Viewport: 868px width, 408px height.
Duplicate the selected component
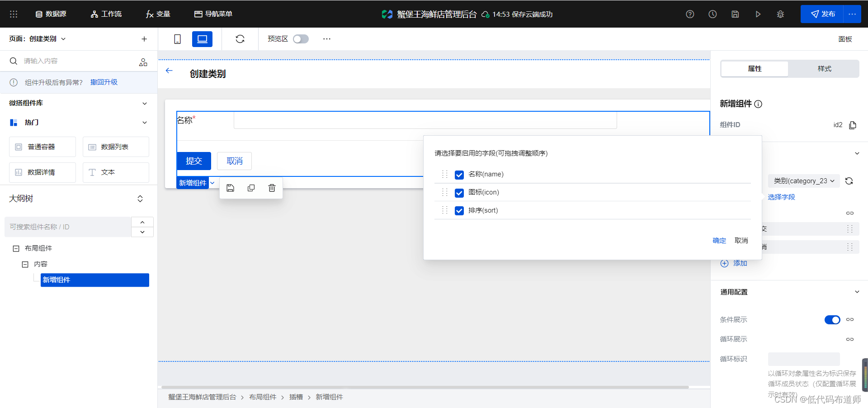(251, 188)
